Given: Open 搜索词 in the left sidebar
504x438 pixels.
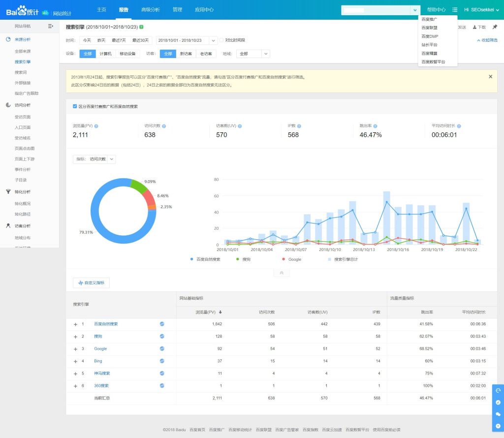Looking at the screenshot, I should pos(21,72).
